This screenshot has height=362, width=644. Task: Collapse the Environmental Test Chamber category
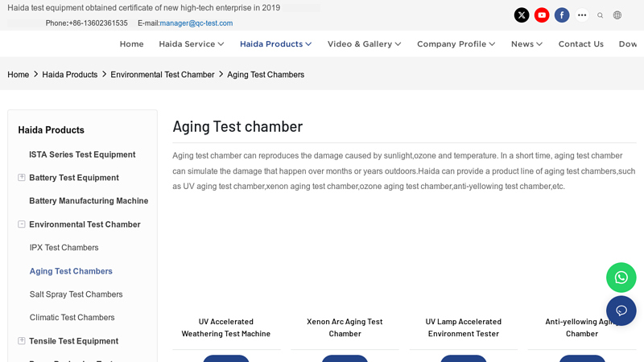point(22,224)
